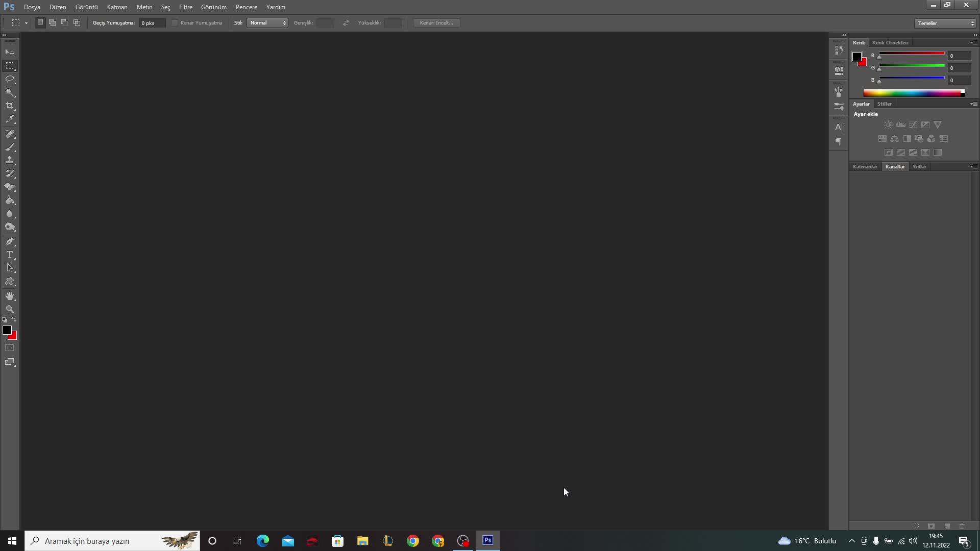Select the Type tool
Screen dimensions: 980x551
(x=9, y=254)
